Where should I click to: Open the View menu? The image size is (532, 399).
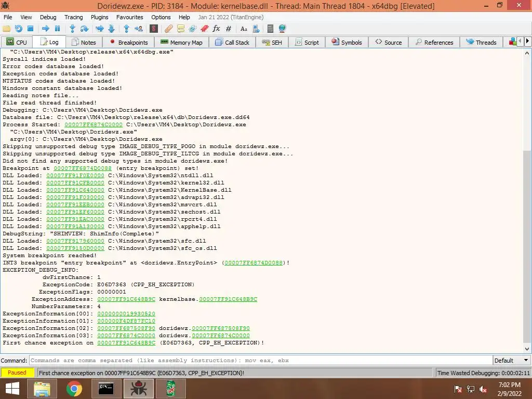tap(26, 17)
